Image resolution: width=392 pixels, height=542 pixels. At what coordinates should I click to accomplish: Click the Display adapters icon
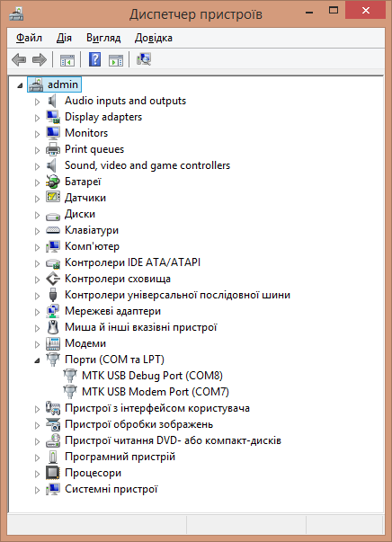53,117
